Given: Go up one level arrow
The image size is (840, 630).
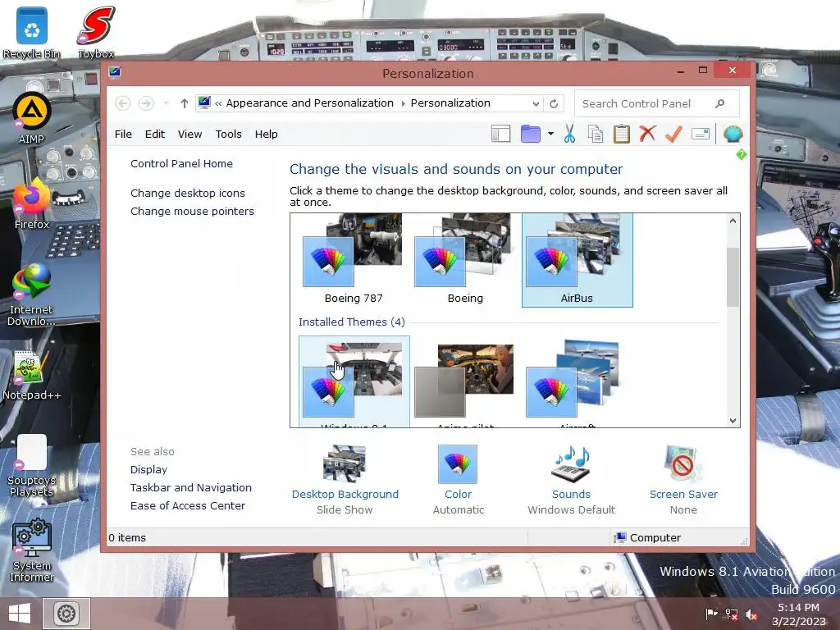Looking at the screenshot, I should [x=185, y=103].
